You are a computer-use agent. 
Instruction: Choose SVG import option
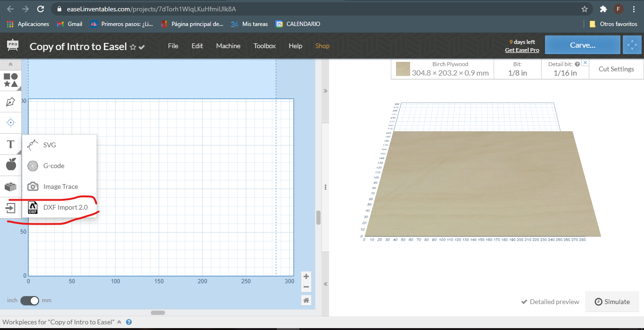[x=59, y=145]
